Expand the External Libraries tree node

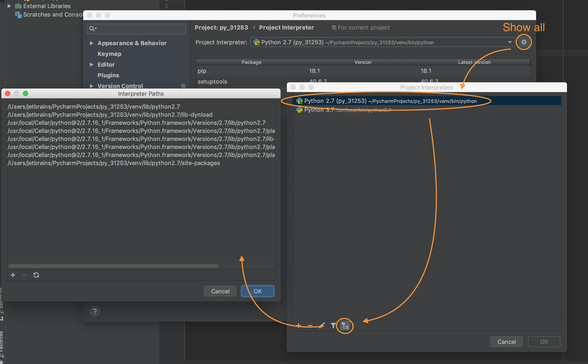pyautogui.click(x=9, y=6)
